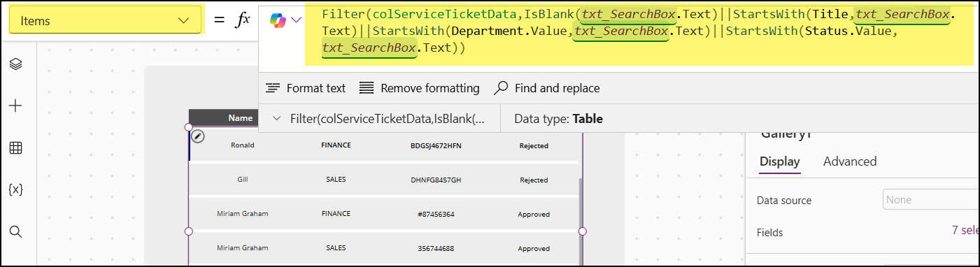
Task: Click the Remove formatting lines icon
Action: (367, 88)
